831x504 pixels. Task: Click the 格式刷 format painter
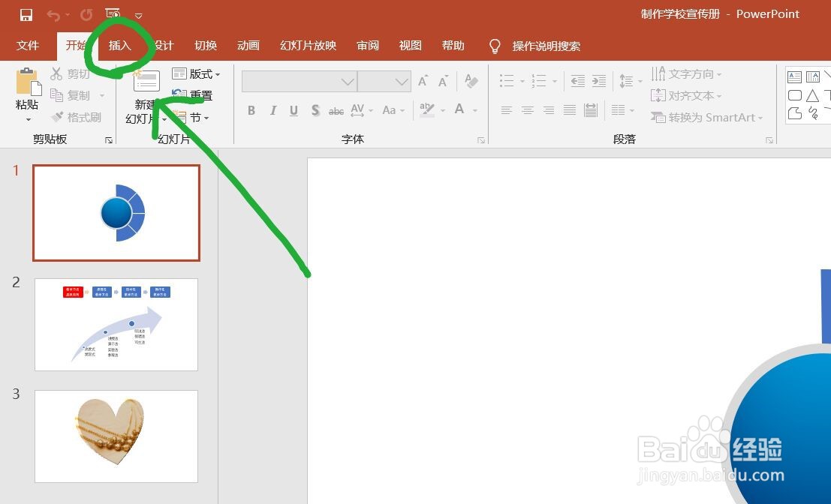[77, 117]
